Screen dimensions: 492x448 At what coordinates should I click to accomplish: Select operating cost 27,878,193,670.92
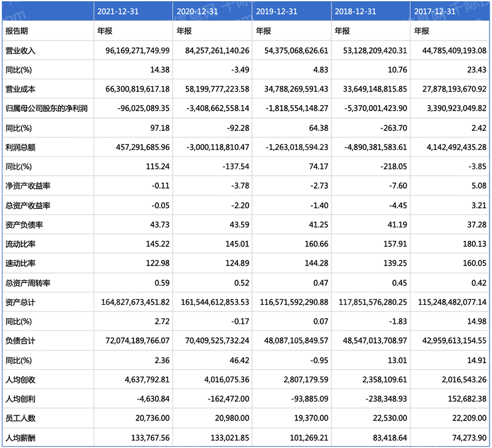[454, 89]
